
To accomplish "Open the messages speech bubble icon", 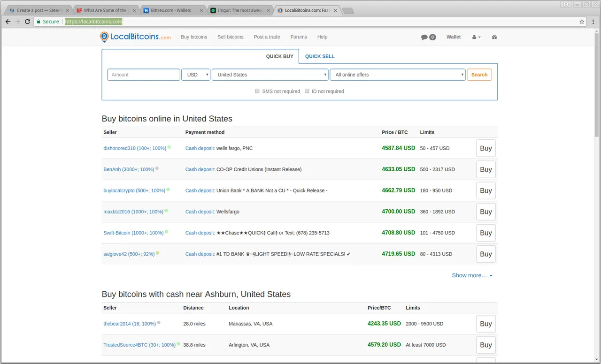I will click(424, 37).
